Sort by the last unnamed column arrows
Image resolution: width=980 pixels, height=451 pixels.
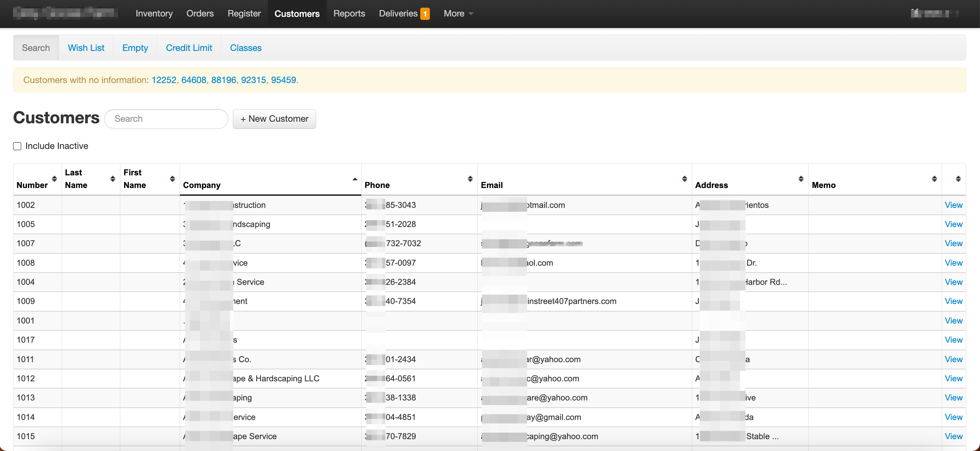coord(958,179)
